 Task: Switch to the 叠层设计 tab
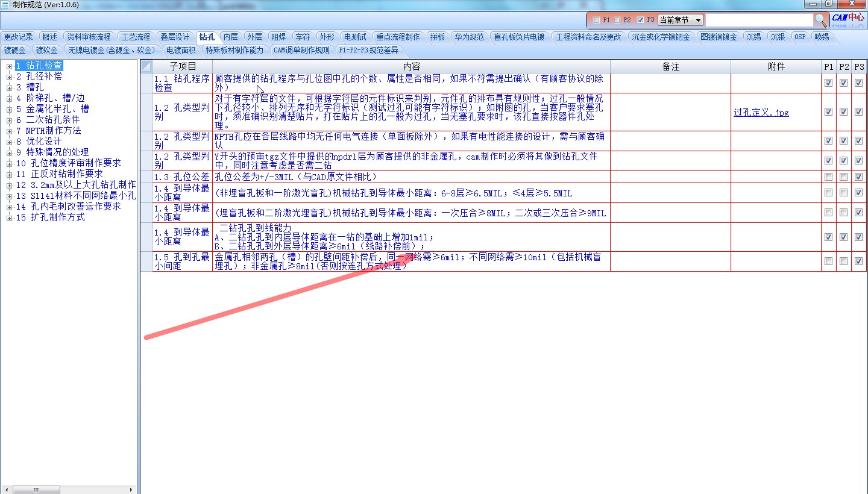pos(175,37)
